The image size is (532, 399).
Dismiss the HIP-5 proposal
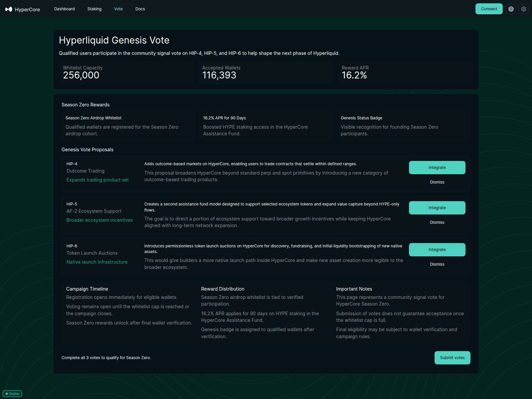click(437, 222)
